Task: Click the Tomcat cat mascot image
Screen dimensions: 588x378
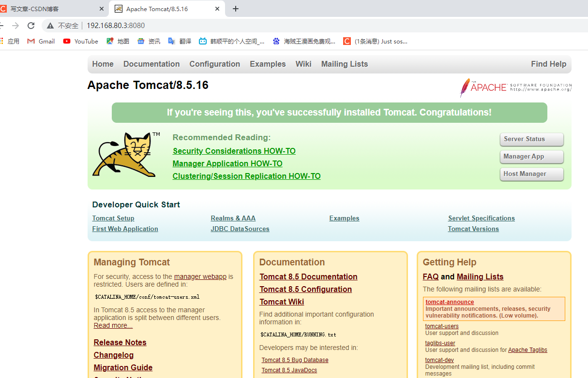Action: pos(126,155)
